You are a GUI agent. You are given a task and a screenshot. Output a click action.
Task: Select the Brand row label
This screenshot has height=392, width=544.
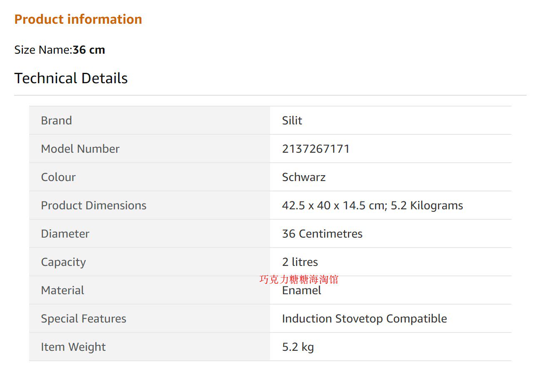pyautogui.click(x=56, y=121)
